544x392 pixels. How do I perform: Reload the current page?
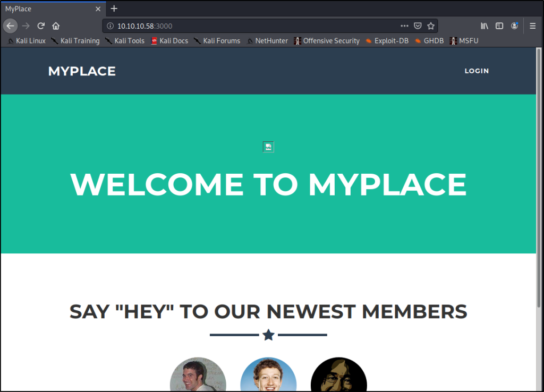click(41, 26)
